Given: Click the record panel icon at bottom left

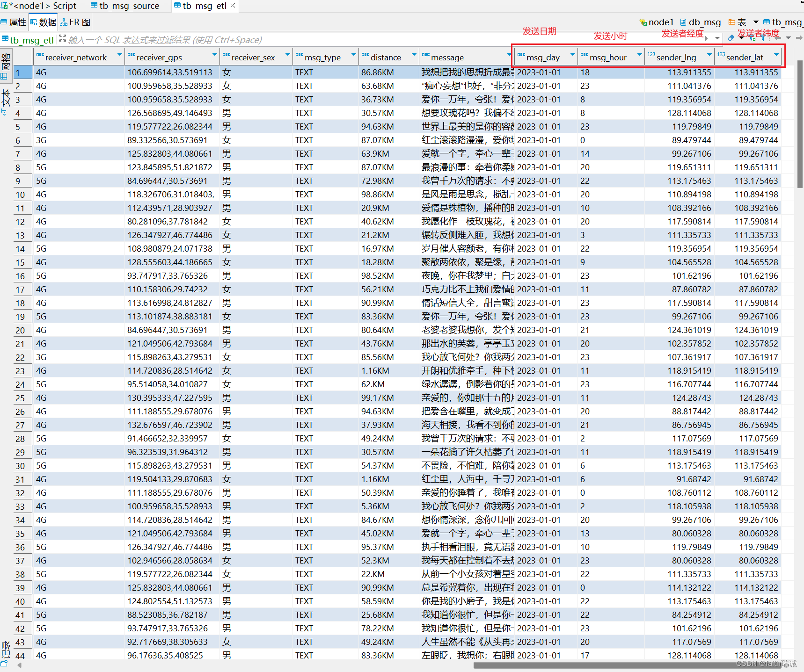Looking at the screenshot, I should [x=5, y=663].
